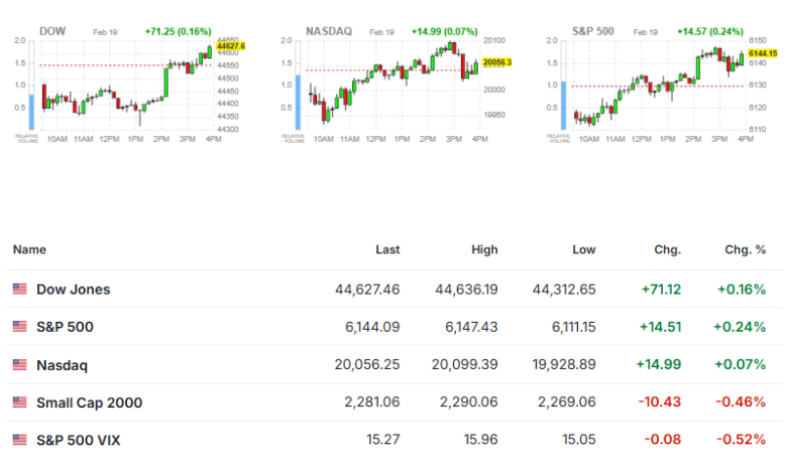Open the Nasdaq index link in table

(62, 365)
